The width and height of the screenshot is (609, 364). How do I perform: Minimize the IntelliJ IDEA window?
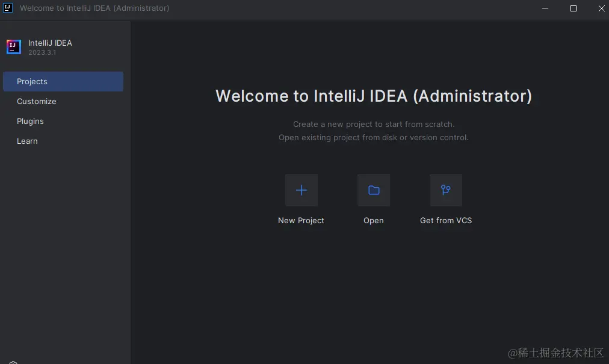pos(545,8)
